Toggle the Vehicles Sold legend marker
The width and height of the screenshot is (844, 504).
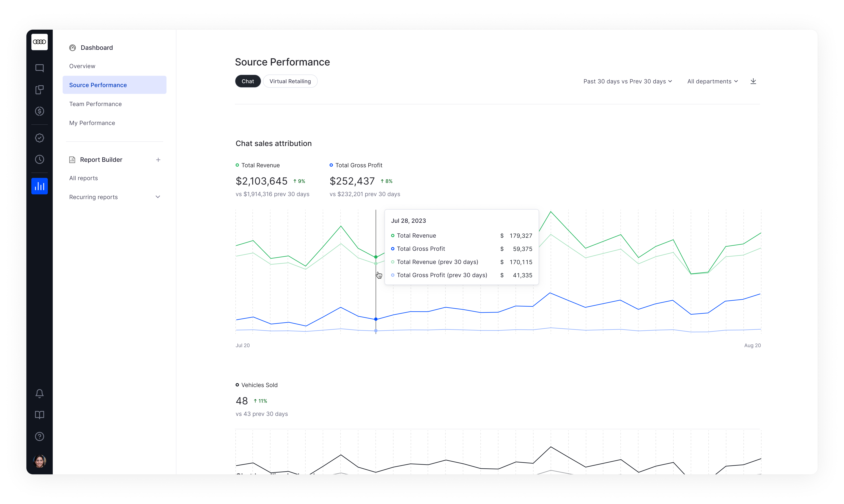pyautogui.click(x=237, y=385)
